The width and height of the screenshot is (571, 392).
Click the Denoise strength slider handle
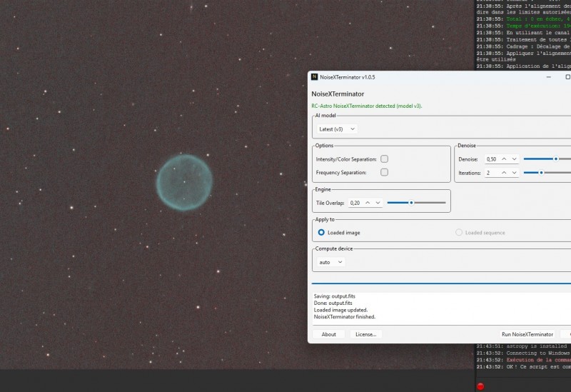click(556, 159)
